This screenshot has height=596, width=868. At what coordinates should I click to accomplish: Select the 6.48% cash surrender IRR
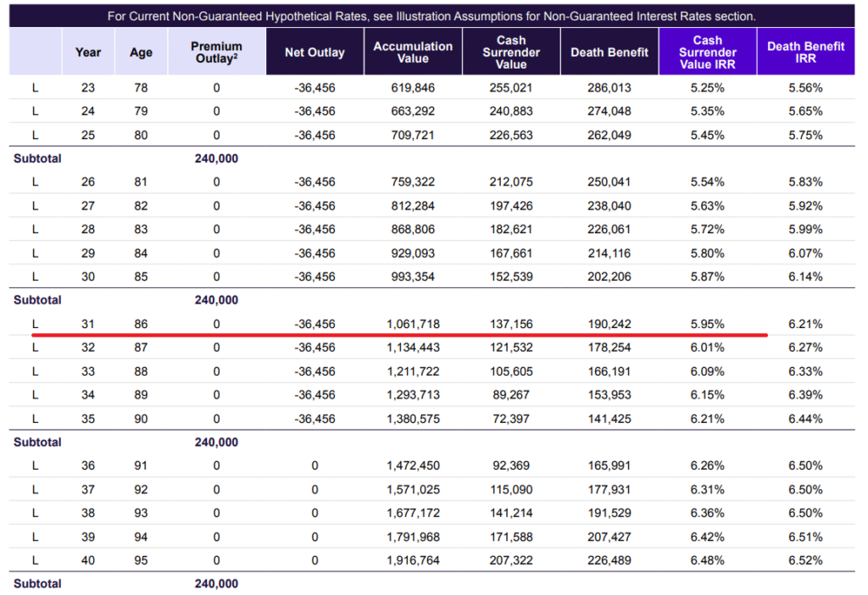(708, 560)
